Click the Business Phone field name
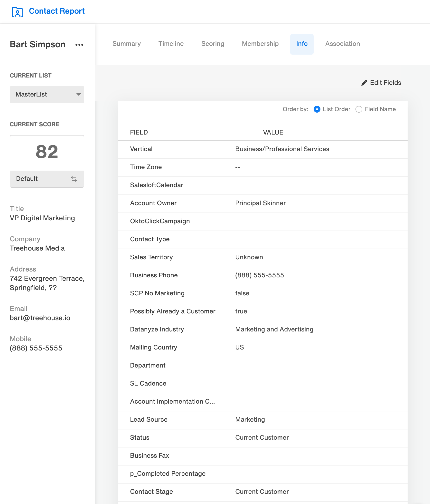The width and height of the screenshot is (430, 504). pyautogui.click(x=154, y=275)
